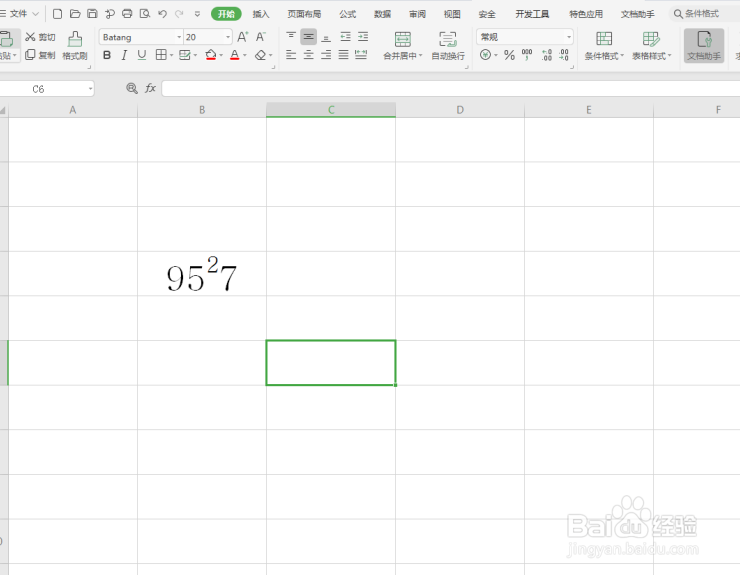Image resolution: width=740 pixels, height=575 pixels.
Task: Open the font name Batang dropdown
Action: [179, 37]
